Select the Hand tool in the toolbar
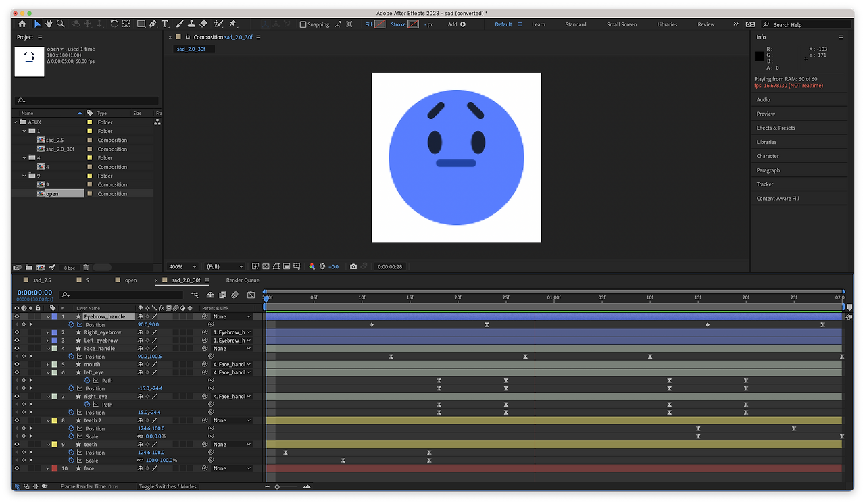Screen dimensions: 865x504 pos(49,24)
